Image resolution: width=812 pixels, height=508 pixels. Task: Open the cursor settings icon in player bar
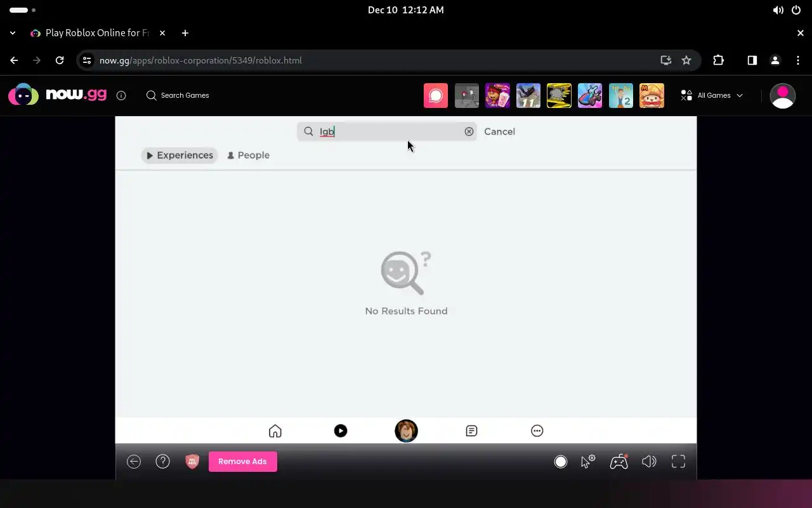588,462
